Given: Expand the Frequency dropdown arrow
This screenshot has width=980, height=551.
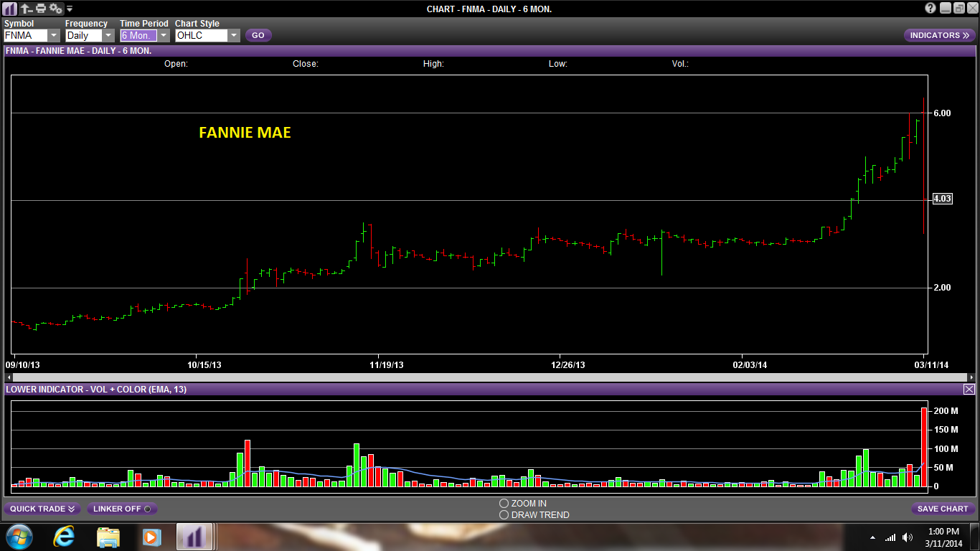Looking at the screenshot, I should [108, 35].
